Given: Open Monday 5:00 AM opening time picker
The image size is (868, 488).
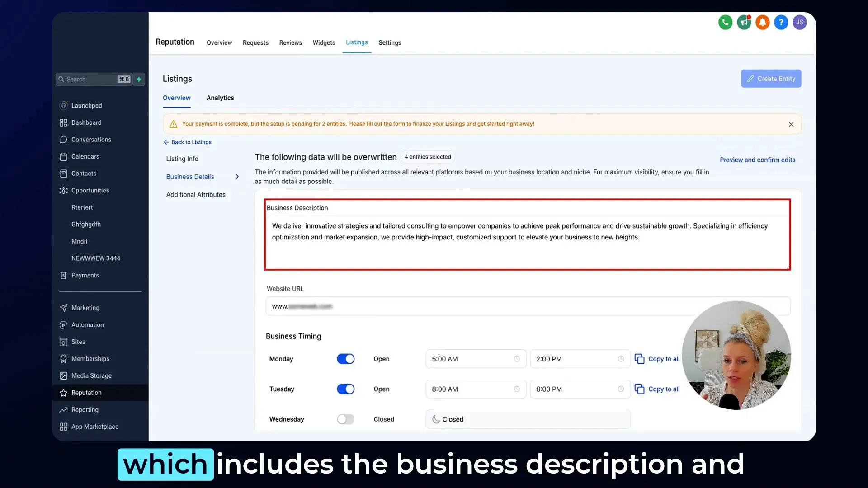Looking at the screenshot, I should point(476,359).
